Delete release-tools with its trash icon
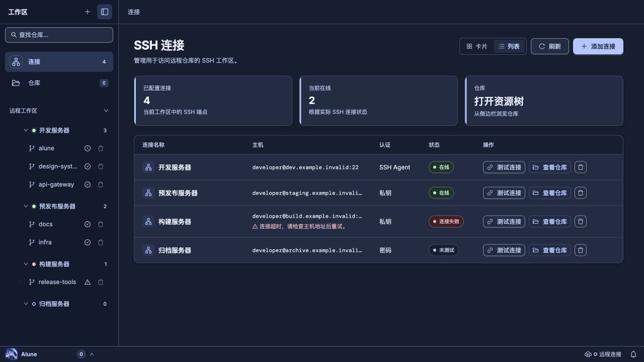The height and width of the screenshot is (362, 644). coord(101,282)
